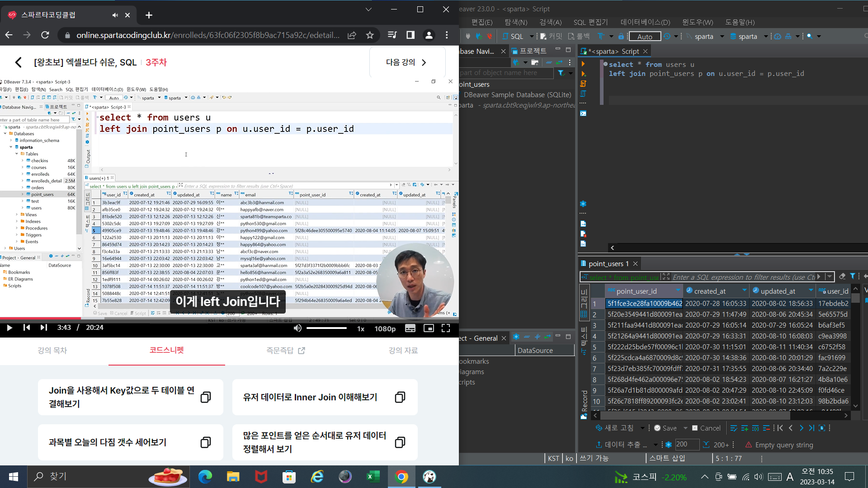Click the disconnect red plug icon

coord(489,36)
